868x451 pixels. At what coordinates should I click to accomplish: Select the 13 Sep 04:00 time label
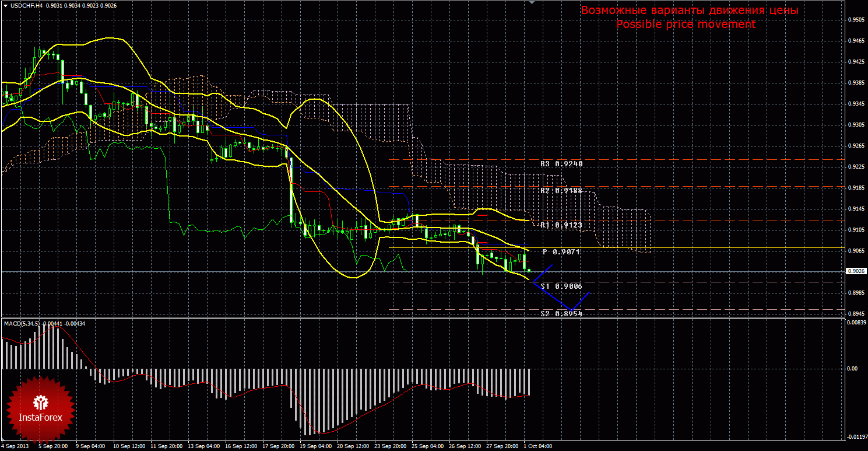tap(203, 446)
